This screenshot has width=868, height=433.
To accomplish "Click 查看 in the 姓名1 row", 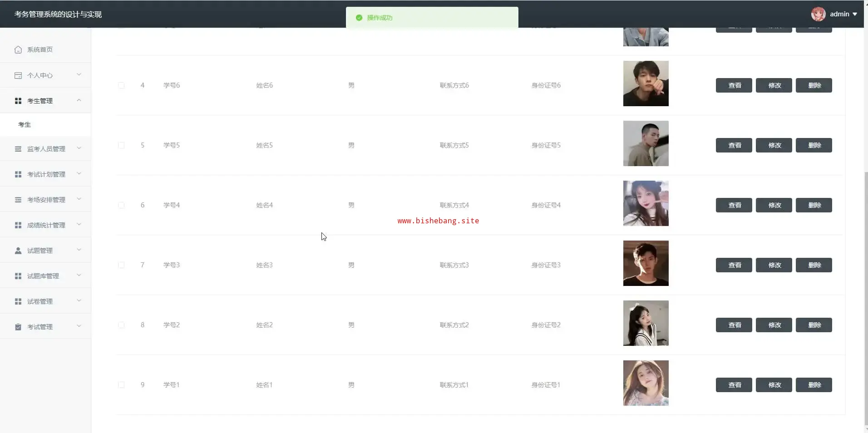I will 734,385.
